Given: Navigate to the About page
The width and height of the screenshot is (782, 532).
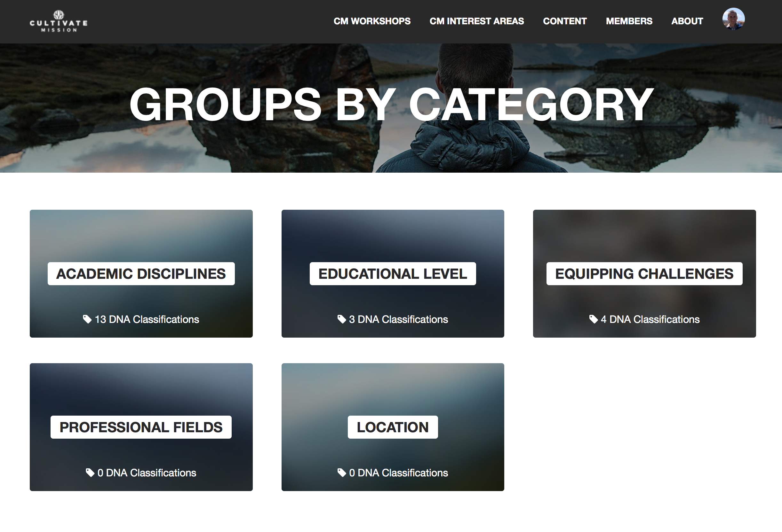Looking at the screenshot, I should pyautogui.click(x=687, y=21).
